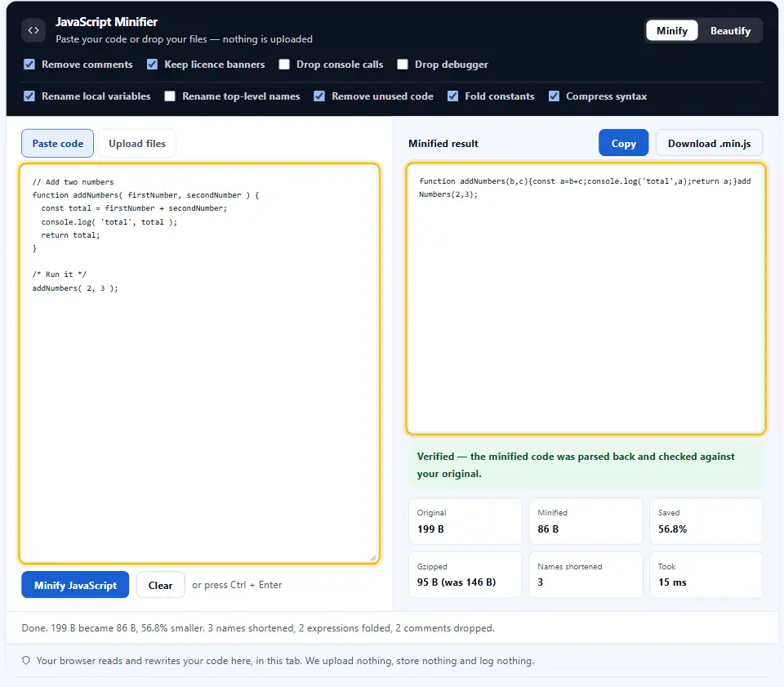The width and height of the screenshot is (784, 687).
Task: Toggle Keep licence banners option
Action: click(153, 65)
